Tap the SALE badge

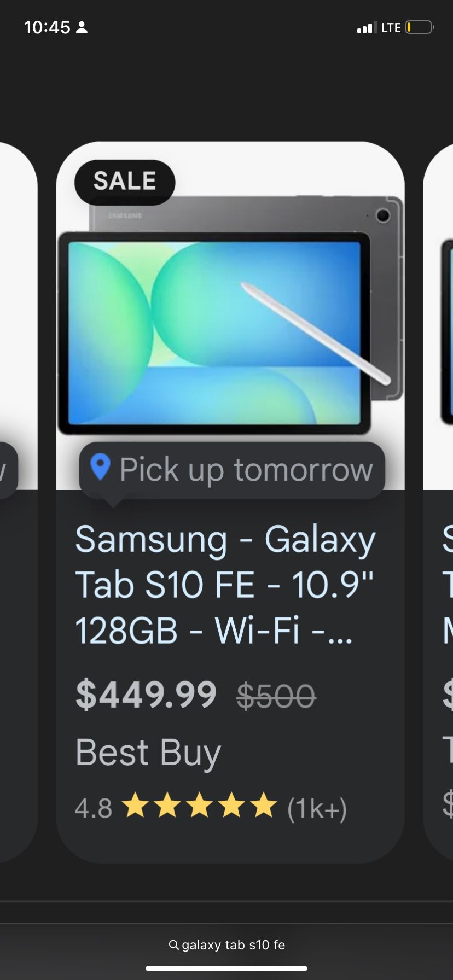point(125,182)
